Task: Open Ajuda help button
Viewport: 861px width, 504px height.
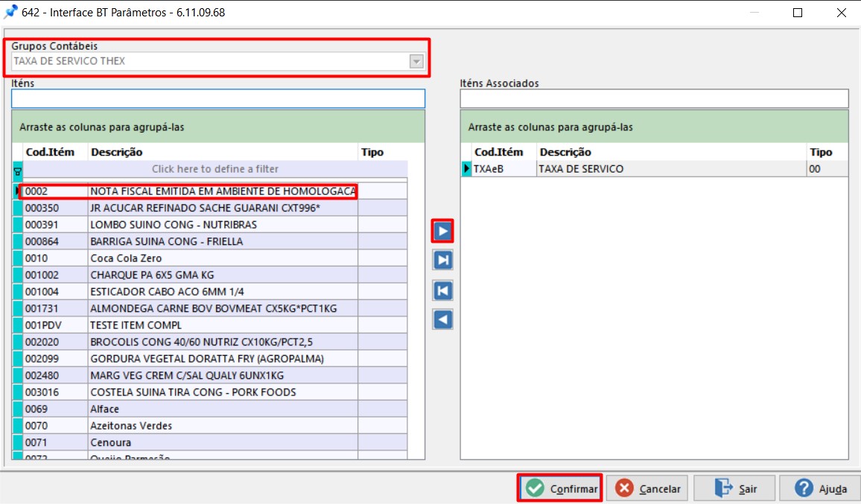Action: click(x=820, y=488)
